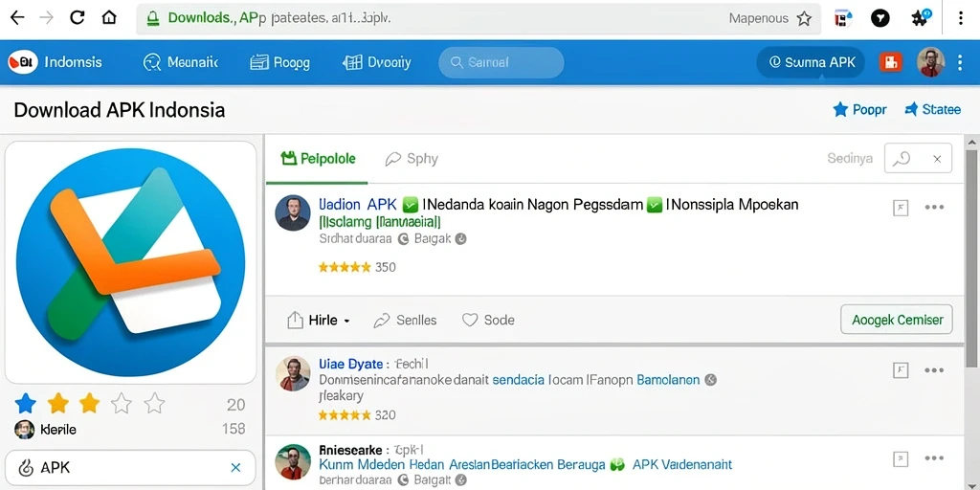
Task: Switch to the Sphy tab
Action: (412, 159)
